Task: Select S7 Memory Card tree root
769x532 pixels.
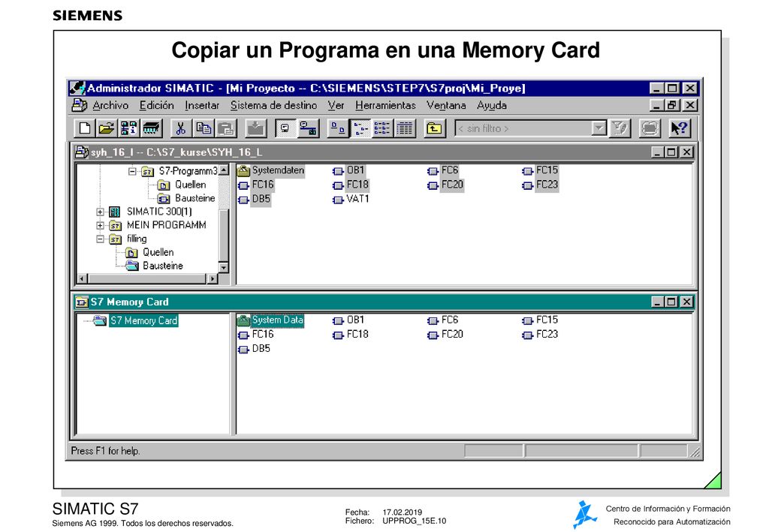Action: coord(143,321)
